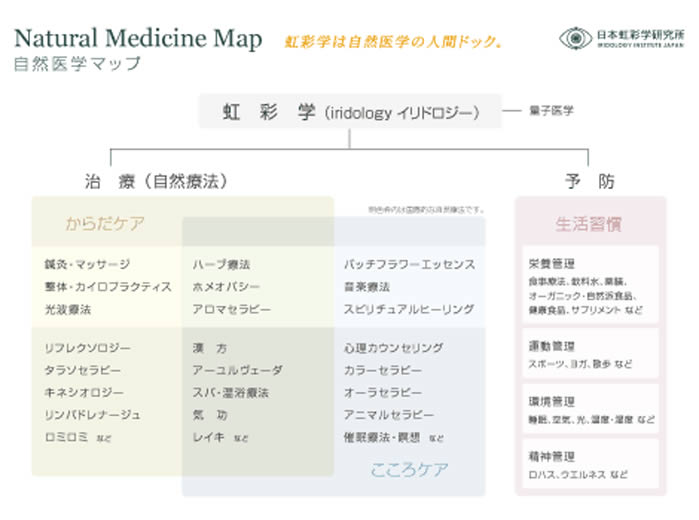Click the eye logo of Iridology Institute Japan
Viewport: 699px width, 520px height.
coord(575,38)
